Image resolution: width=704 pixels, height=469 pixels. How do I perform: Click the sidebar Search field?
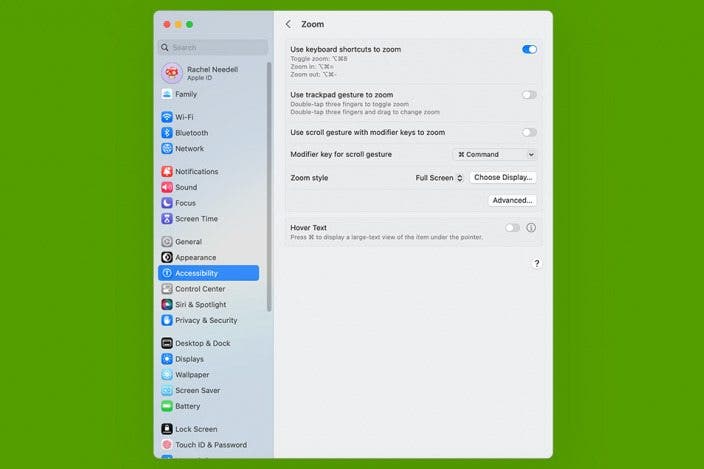pos(213,47)
